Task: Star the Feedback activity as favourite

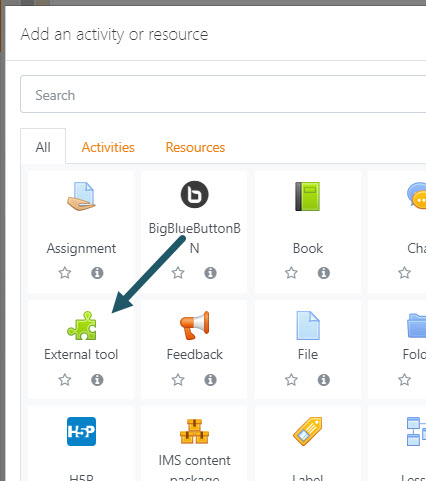Action: (178, 380)
